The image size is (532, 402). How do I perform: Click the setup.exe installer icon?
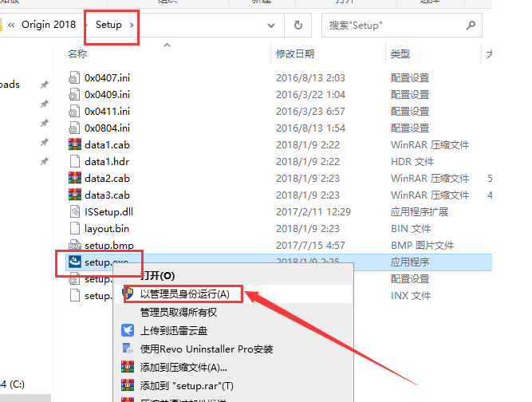[74, 262]
